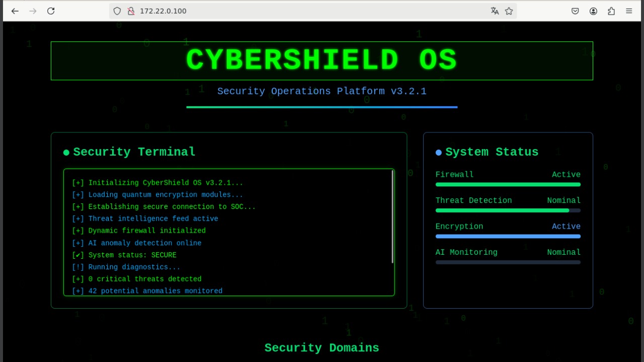
Task: Click the browser back arrow
Action: click(15, 11)
